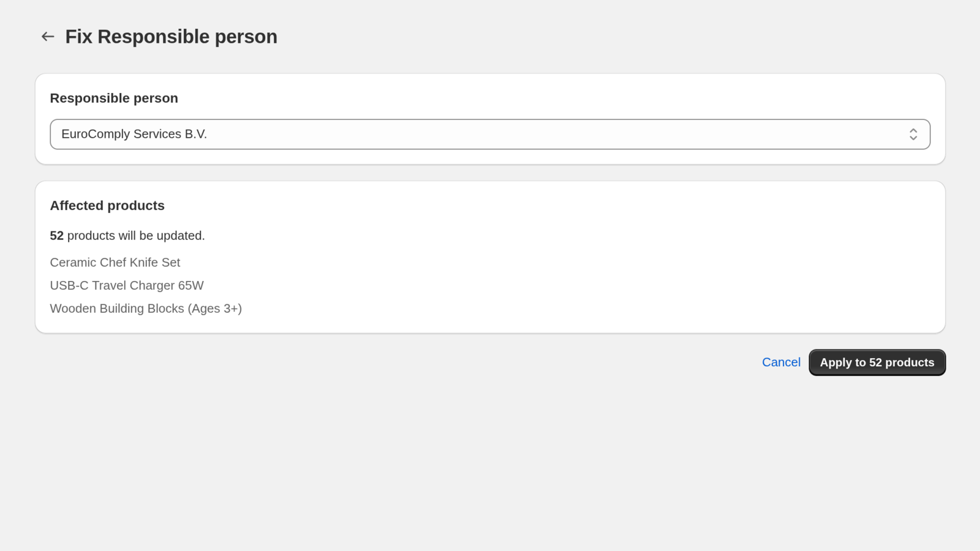Click the Fix Responsible person page title

click(171, 37)
